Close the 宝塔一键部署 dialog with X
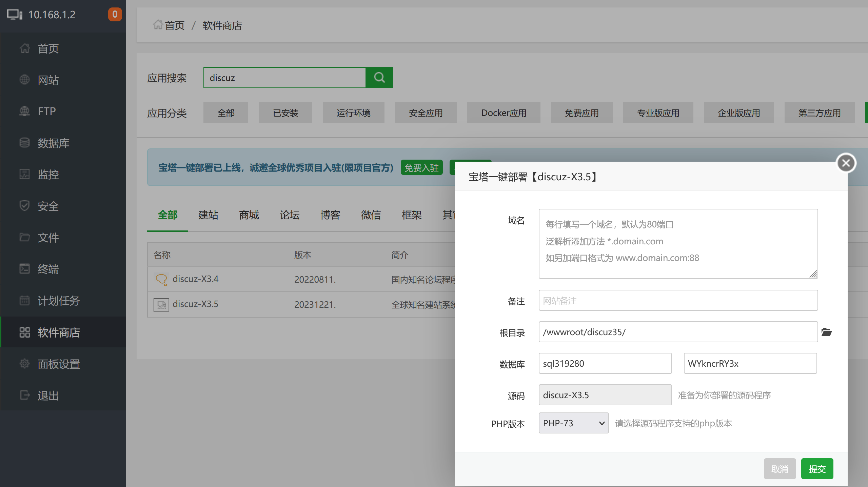The height and width of the screenshot is (487, 868). coord(846,163)
